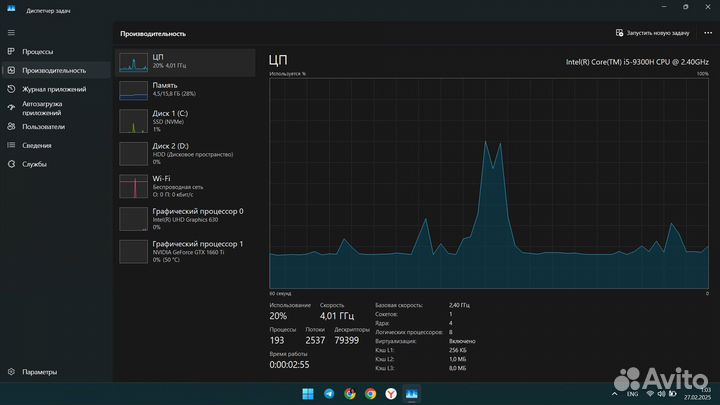The width and height of the screenshot is (720, 405).
Task: Click Запустить новую задачу button
Action: pyautogui.click(x=652, y=33)
